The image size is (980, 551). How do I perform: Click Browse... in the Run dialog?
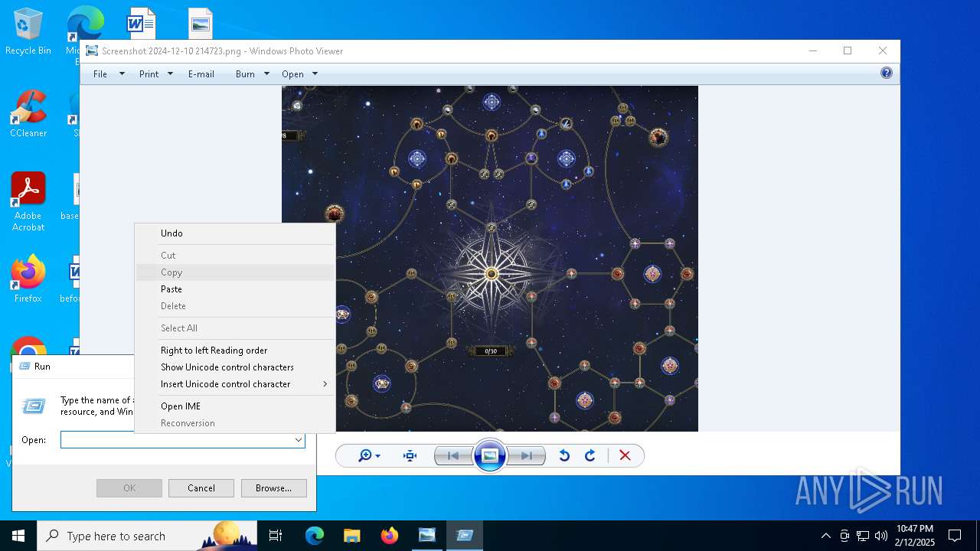coord(273,488)
